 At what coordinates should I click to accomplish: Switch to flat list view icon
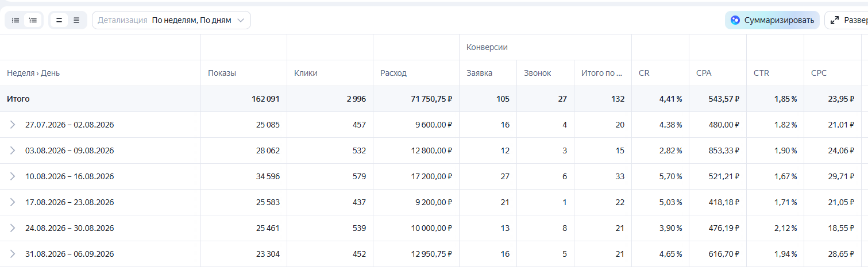pos(16,20)
